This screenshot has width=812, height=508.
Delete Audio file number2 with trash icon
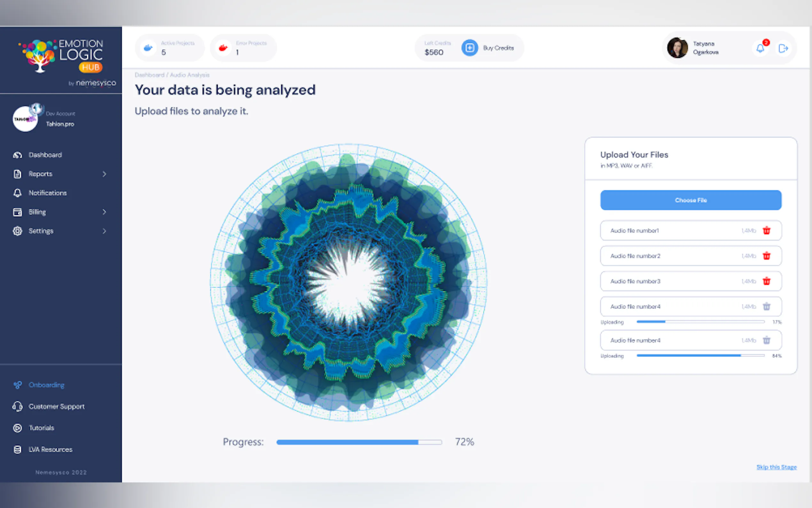766,256
